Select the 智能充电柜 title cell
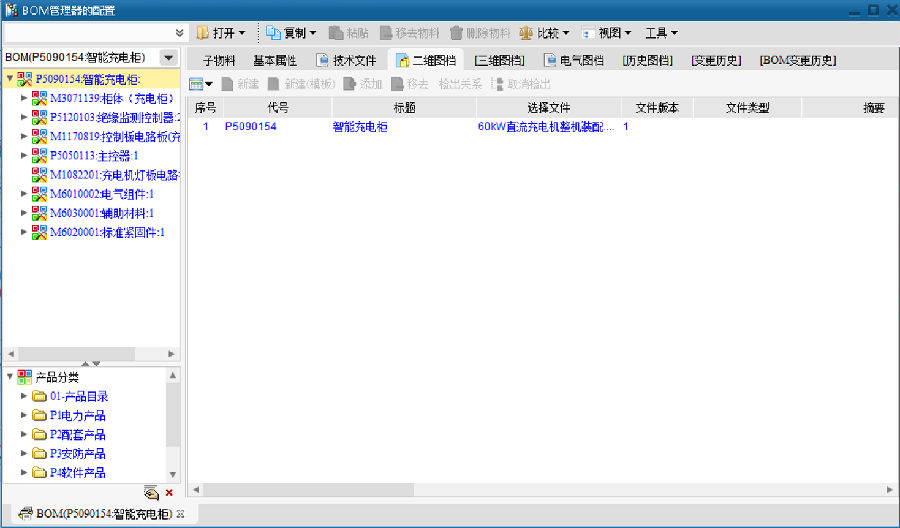Viewport: 900px width, 528px height. point(360,126)
